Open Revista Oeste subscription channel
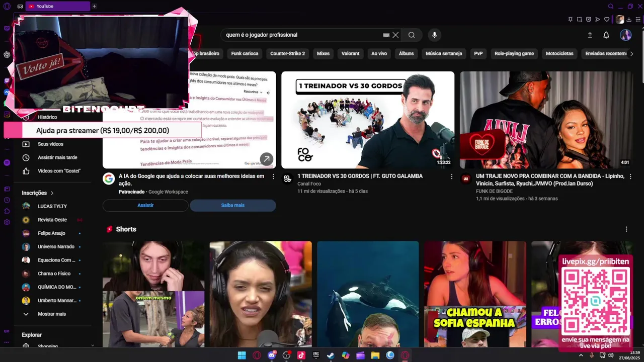The image size is (644, 362). (x=52, y=220)
